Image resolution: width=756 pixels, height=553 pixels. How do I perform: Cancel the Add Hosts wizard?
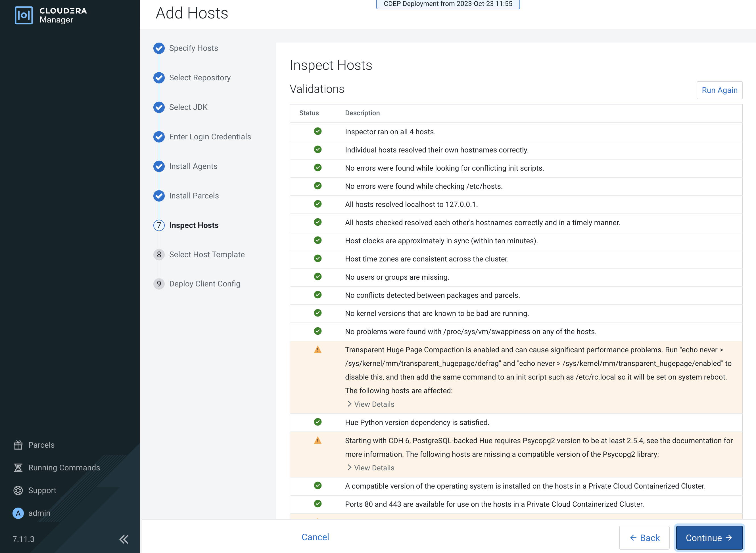315,537
